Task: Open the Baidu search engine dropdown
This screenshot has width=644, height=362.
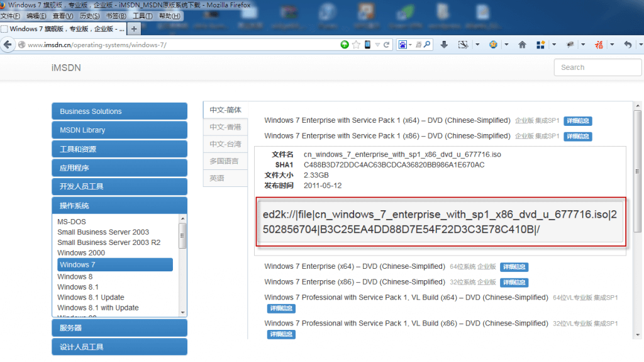Action: [x=405, y=45]
